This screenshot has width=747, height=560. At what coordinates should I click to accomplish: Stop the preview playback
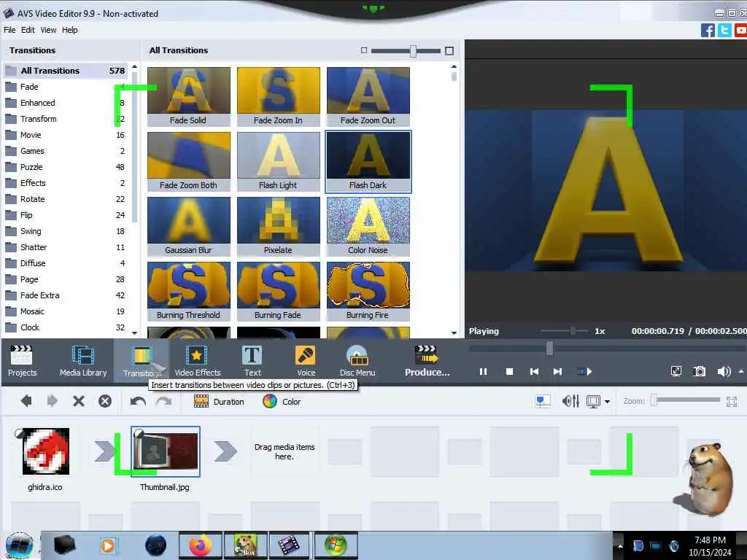click(509, 371)
